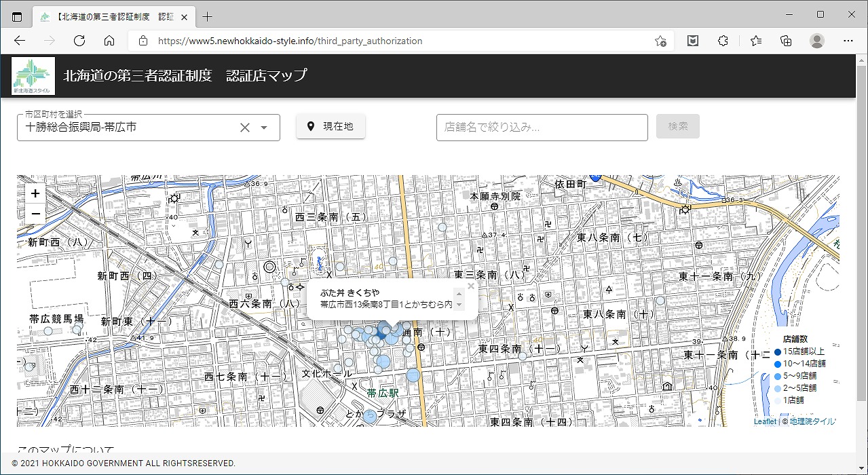
Task: Open the new tab
Action: pyautogui.click(x=208, y=16)
